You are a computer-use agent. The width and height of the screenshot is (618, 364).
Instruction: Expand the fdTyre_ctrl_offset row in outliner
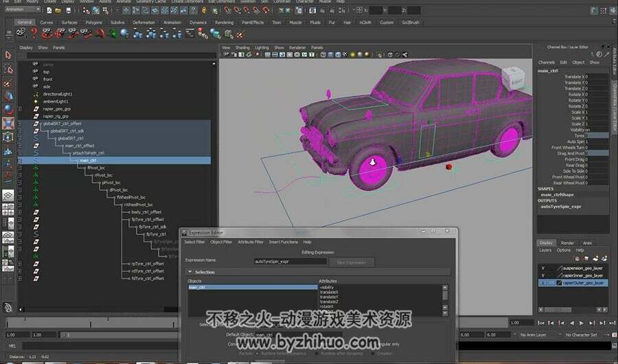click(20, 278)
